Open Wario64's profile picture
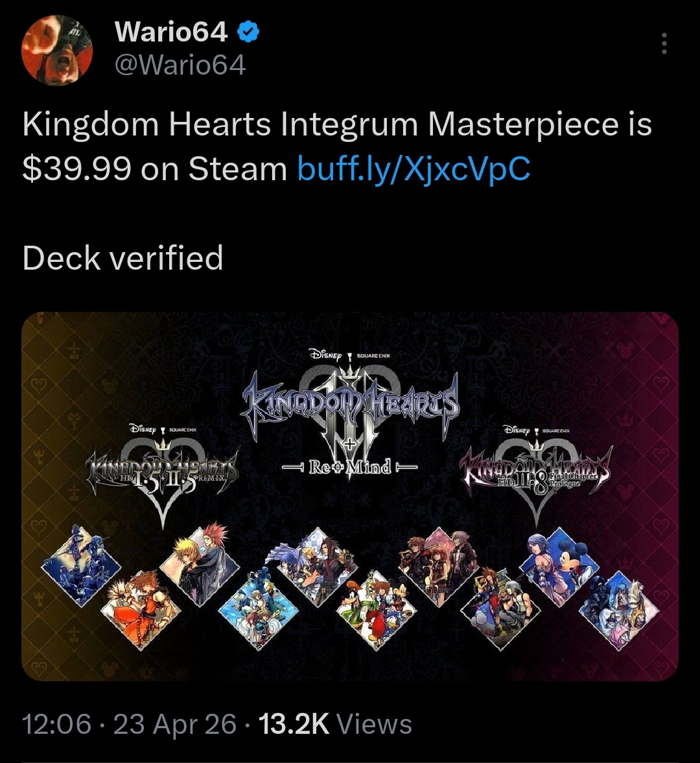The height and width of the screenshot is (763, 700). tap(57, 51)
